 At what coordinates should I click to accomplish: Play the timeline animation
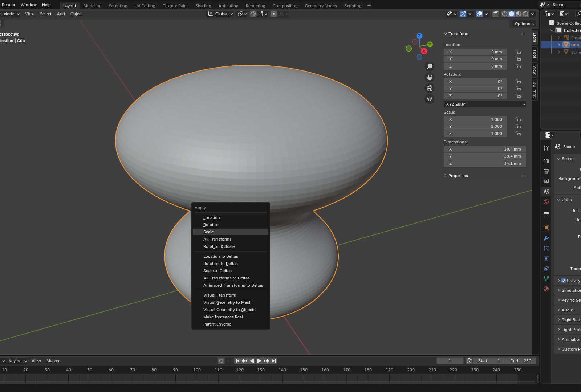259,361
